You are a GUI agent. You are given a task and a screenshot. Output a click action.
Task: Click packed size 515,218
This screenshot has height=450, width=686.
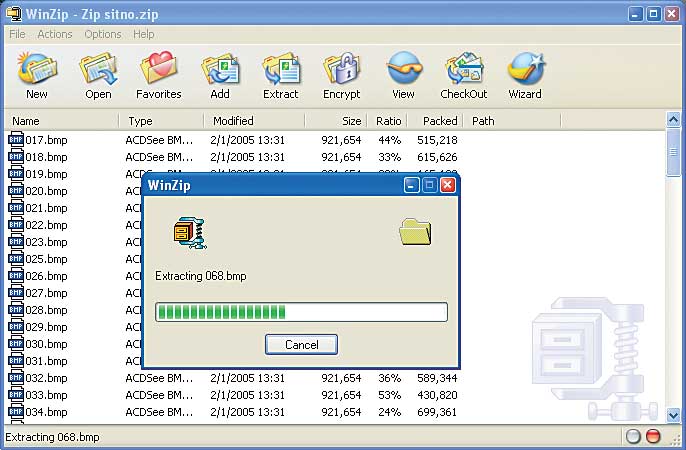tap(437, 140)
